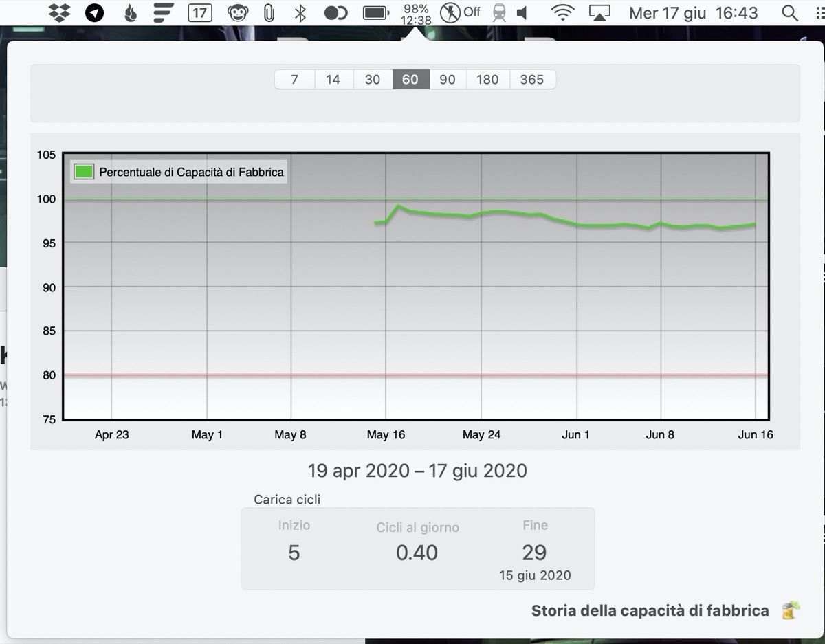Click the date and time Mer 17 giu
The width and height of the screenshot is (825, 644).
pyautogui.click(x=693, y=13)
